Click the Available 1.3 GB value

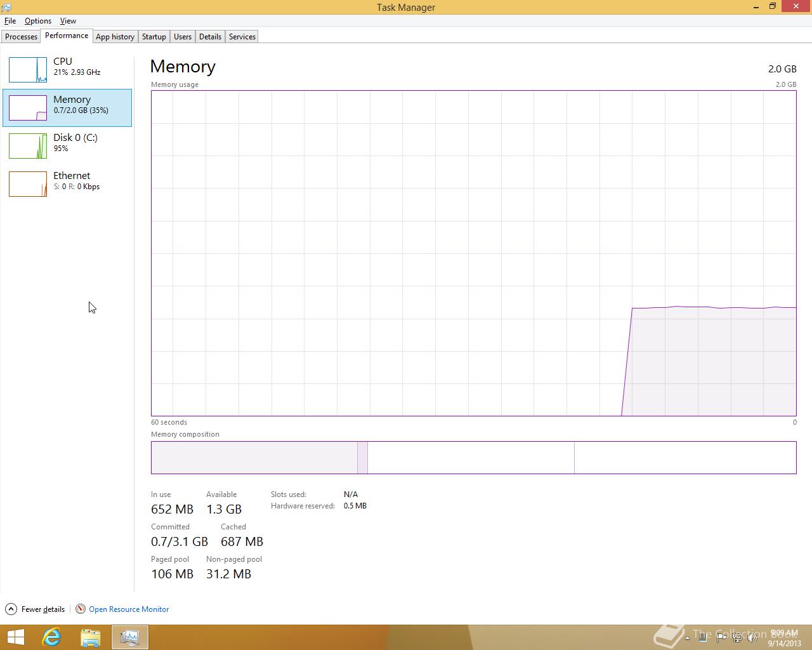(x=224, y=509)
